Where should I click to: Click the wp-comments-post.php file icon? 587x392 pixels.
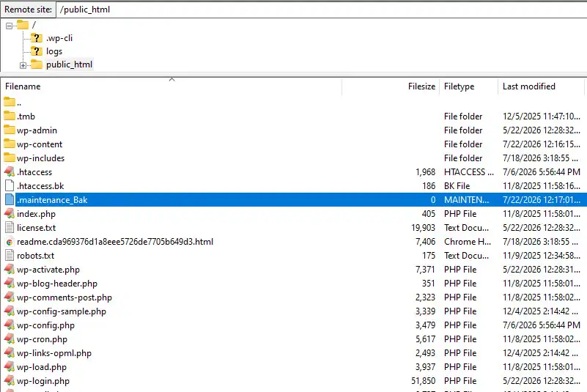pos(10,297)
